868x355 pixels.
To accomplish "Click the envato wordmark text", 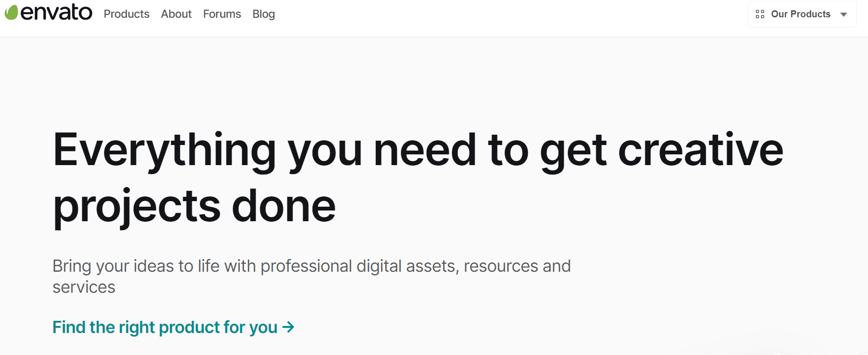I will click(x=57, y=13).
